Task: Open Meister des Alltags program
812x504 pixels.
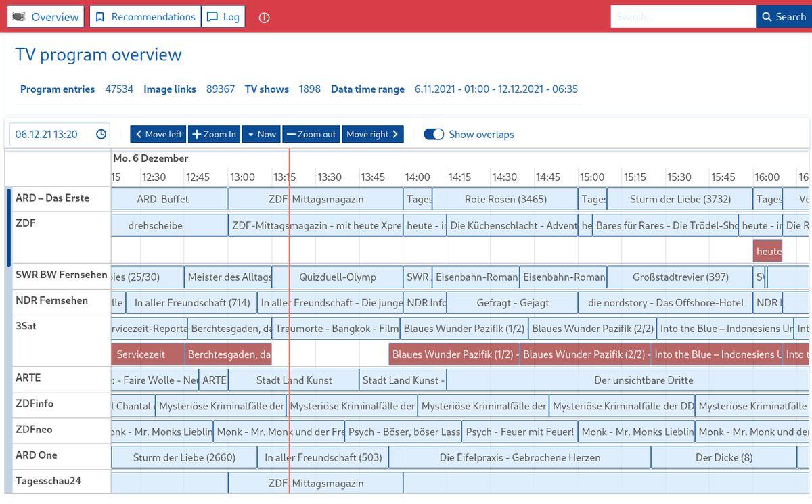Action: [229, 277]
